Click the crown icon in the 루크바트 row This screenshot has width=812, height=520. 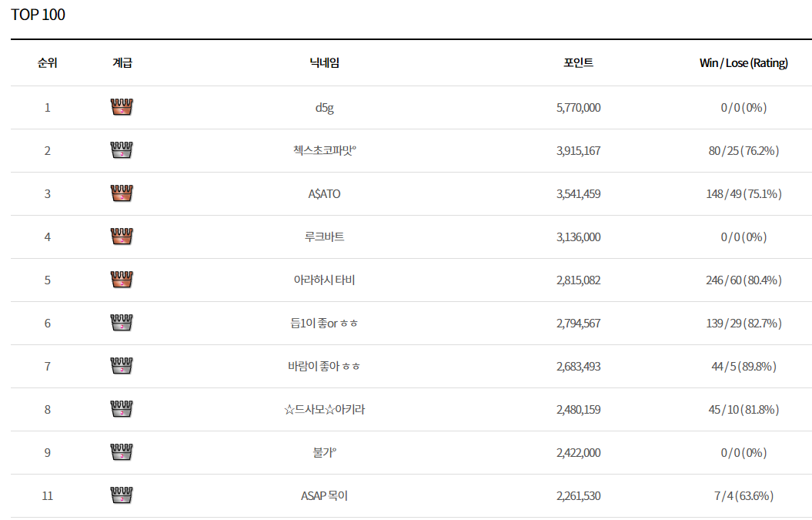(x=122, y=237)
